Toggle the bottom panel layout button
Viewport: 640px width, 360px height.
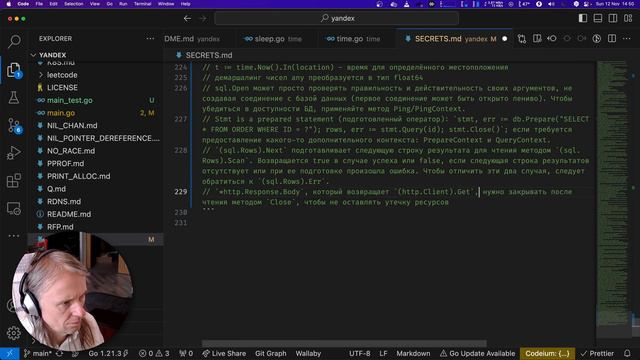coord(598,18)
